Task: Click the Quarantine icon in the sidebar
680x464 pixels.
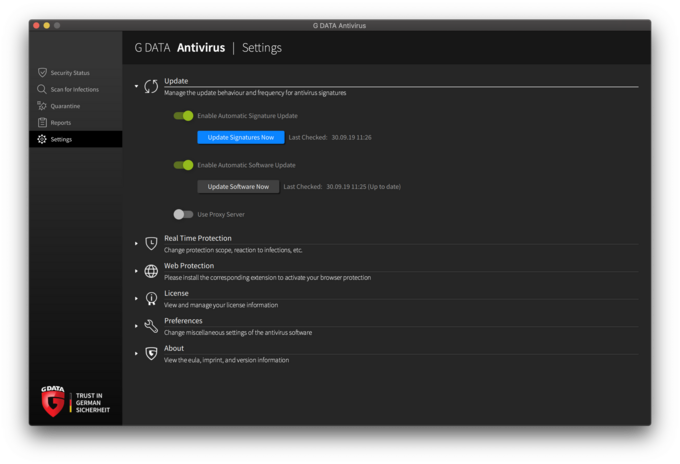Action: (x=42, y=106)
